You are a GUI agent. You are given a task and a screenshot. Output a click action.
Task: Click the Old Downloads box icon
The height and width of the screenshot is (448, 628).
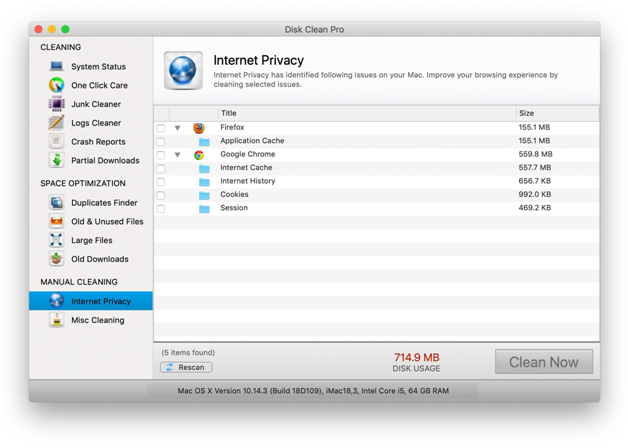pyautogui.click(x=56, y=259)
